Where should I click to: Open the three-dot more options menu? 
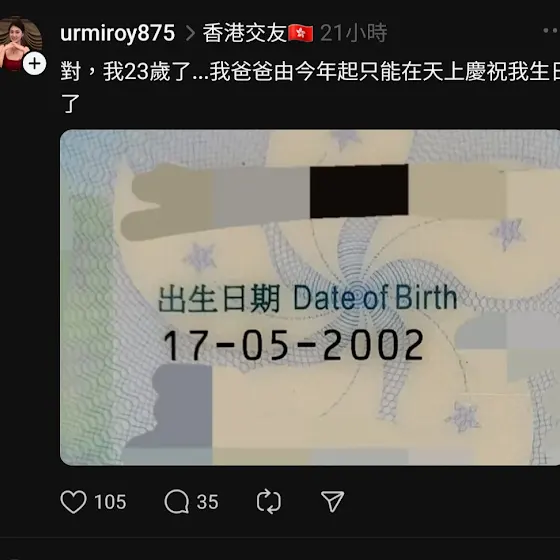click(551, 31)
